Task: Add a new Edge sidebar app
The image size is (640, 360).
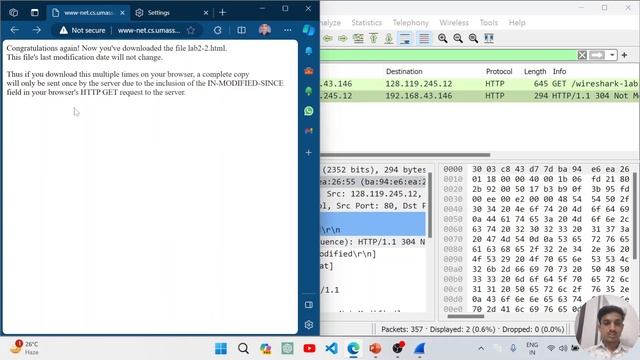Action: tap(309, 152)
